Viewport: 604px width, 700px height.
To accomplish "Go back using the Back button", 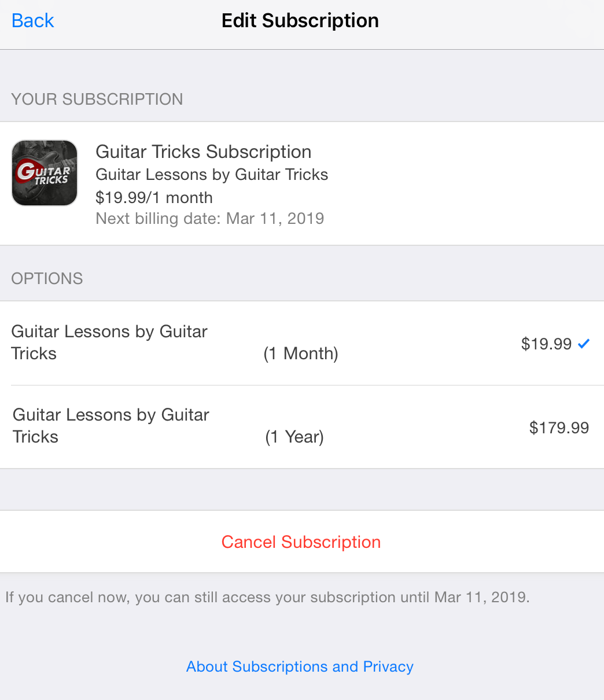I will tap(32, 21).
